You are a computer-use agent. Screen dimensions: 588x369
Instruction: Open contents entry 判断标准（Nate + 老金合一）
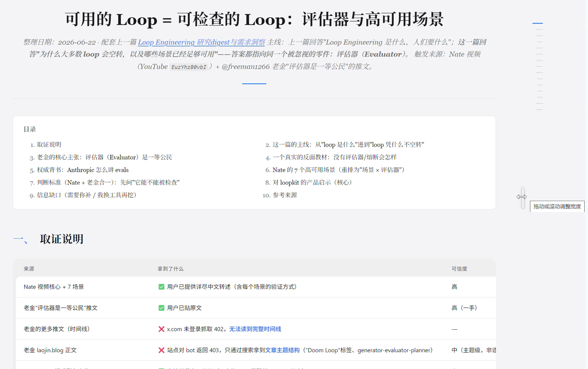point(108,182)
